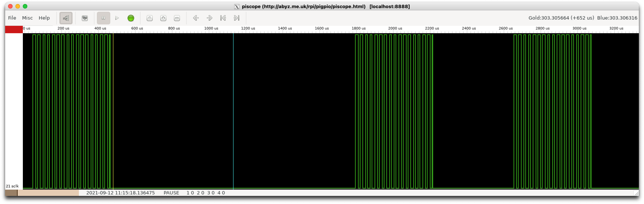The height and width of the screenshot is (204, 644).
Task: Click the red block left of ruler
Action: point(14,30)
